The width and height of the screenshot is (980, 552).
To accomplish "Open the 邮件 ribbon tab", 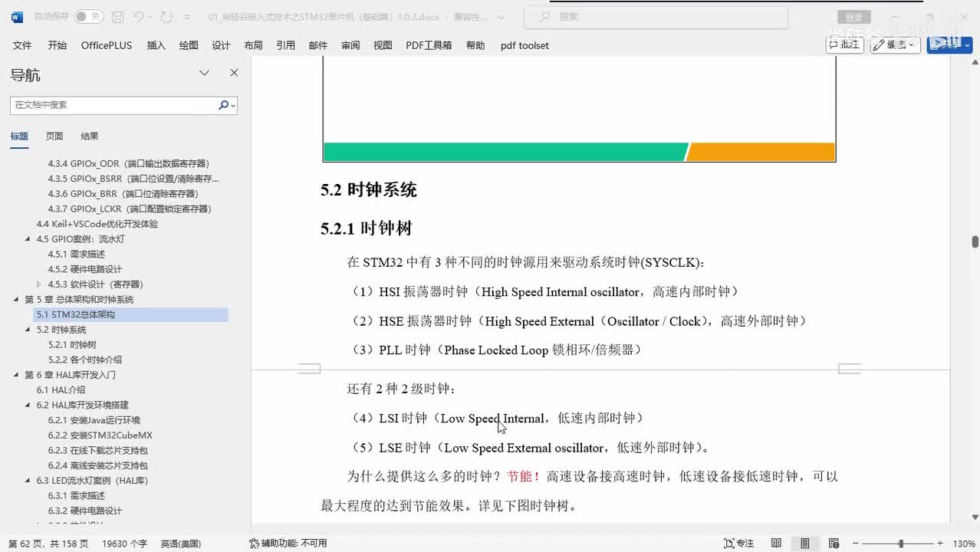I will coord(318,45).
